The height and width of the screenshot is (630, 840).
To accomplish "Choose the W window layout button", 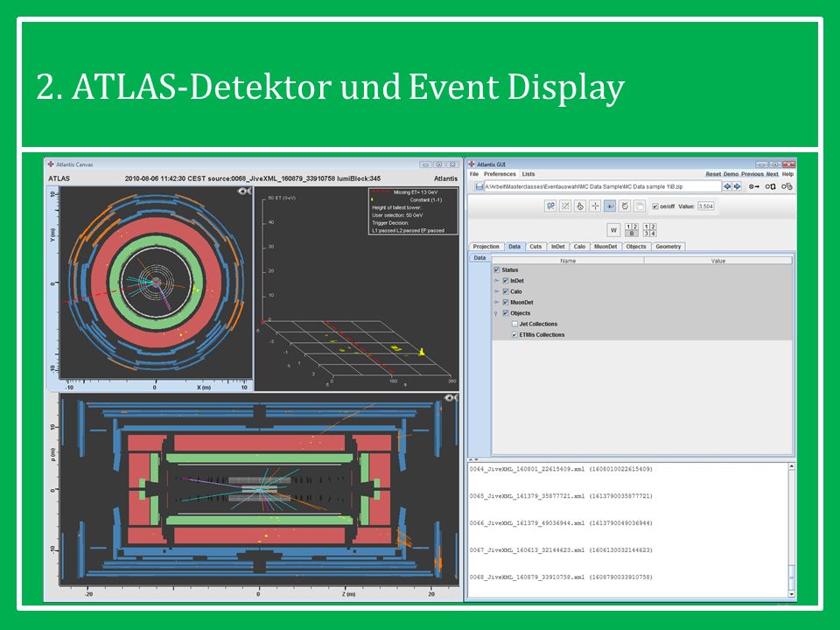I will 614,230.
